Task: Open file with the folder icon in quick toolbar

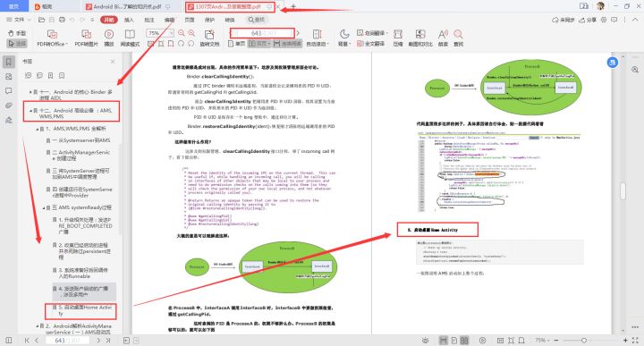Action: [x=41, y=20]
